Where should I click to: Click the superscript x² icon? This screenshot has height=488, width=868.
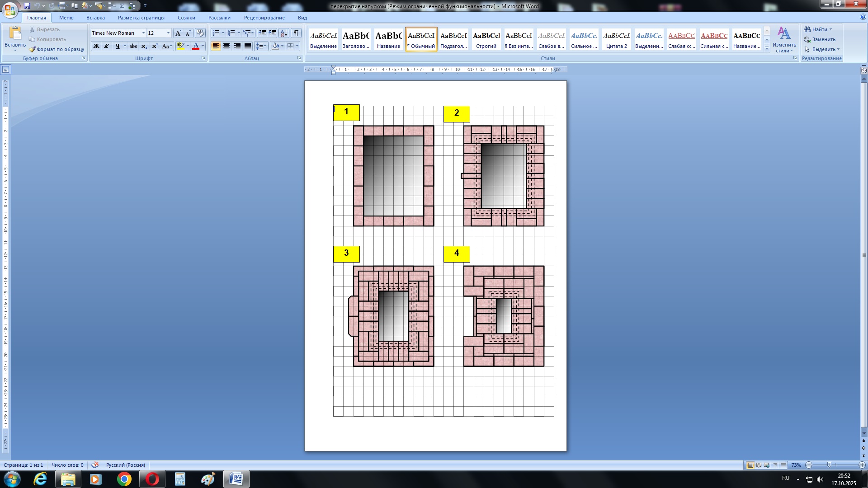point(155,46)
